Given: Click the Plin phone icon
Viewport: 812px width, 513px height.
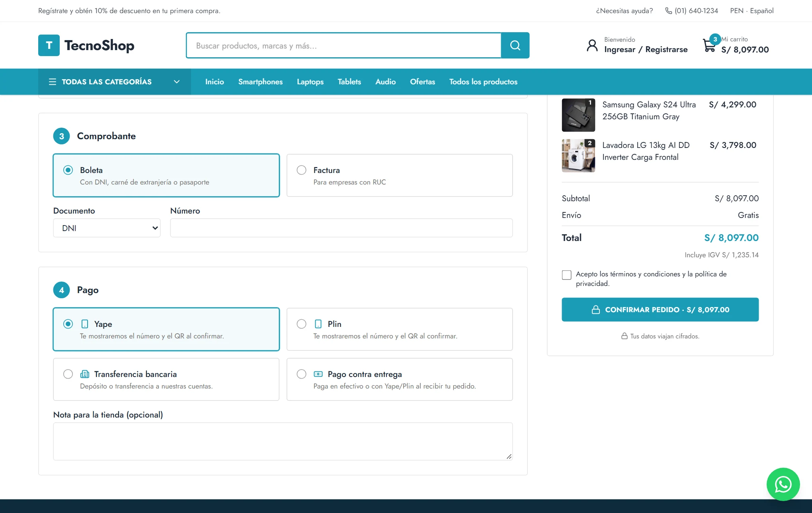Looking at the screenshot, I should tap(318, 324).
